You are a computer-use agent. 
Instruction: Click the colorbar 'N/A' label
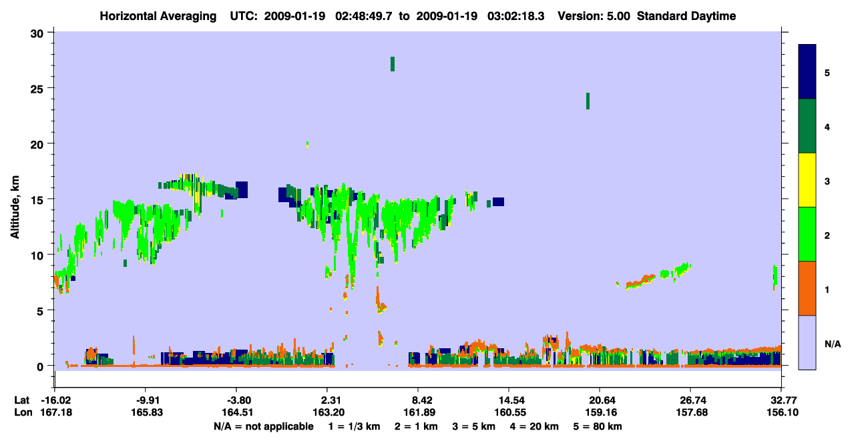pyautogui.click(x=832, y=344)
